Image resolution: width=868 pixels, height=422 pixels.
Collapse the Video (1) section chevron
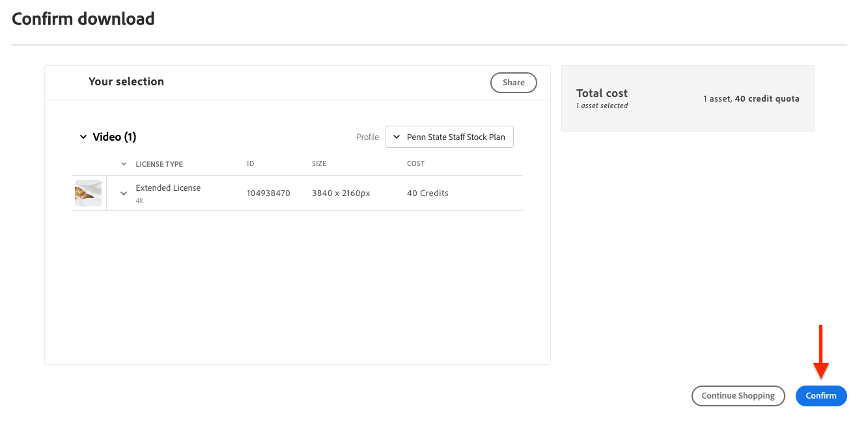83,137
